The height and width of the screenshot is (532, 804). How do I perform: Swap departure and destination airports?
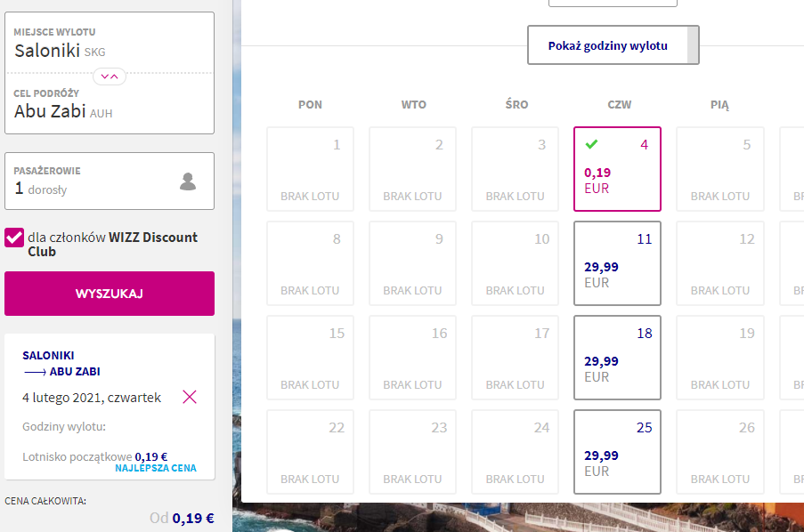[110, 77]
